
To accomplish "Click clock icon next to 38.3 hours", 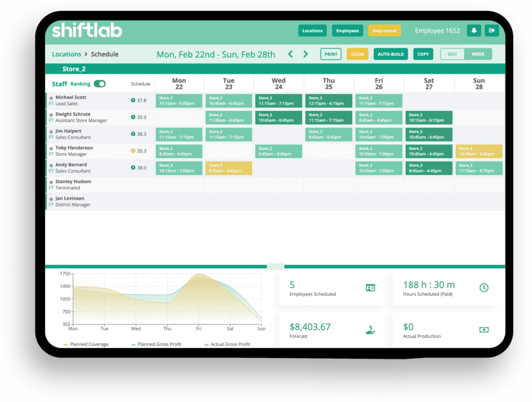I will 133,134.
